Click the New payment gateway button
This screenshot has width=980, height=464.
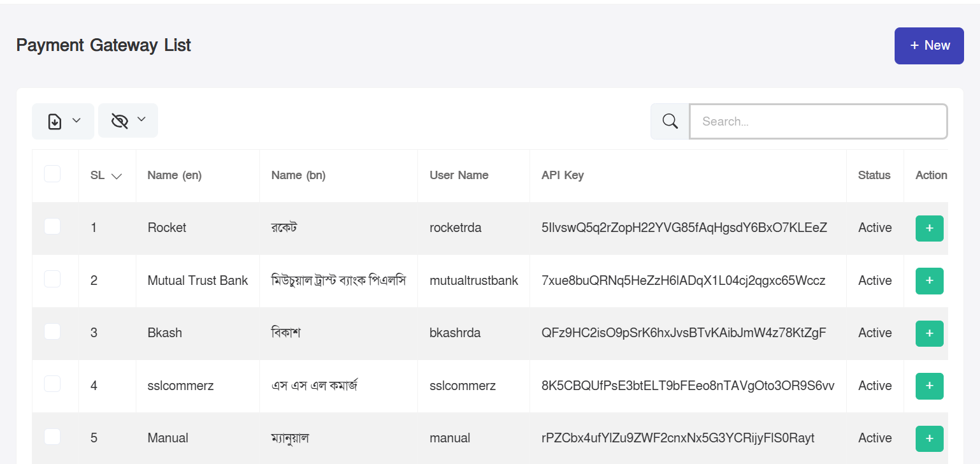(x=929, y=45)
